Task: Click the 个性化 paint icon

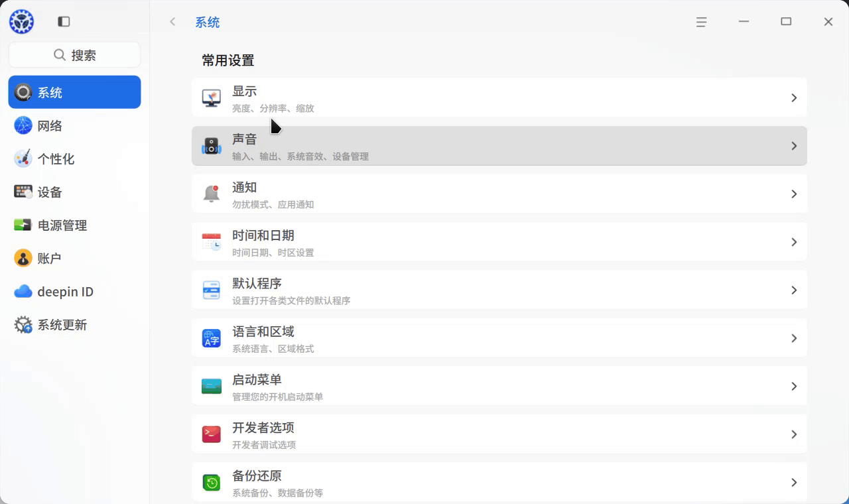Action: point(23,158)
